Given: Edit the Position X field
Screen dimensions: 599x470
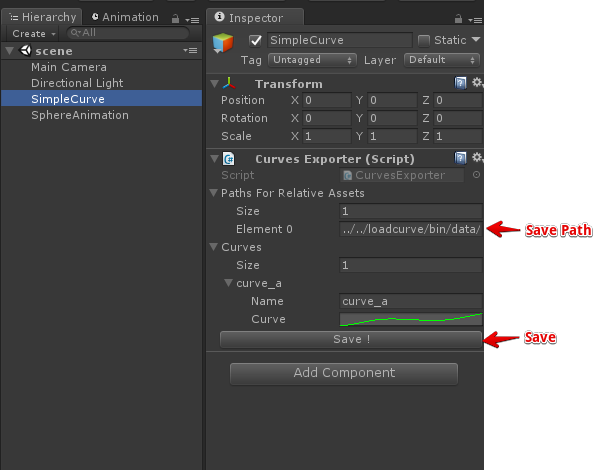Looking at the screenshot, I should click(327, 100).
